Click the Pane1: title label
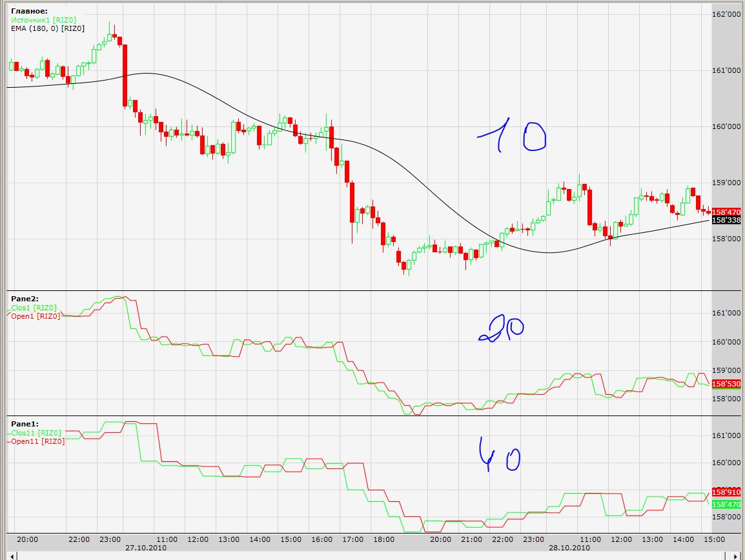The image size is (745, 560). tap(25, 424)
